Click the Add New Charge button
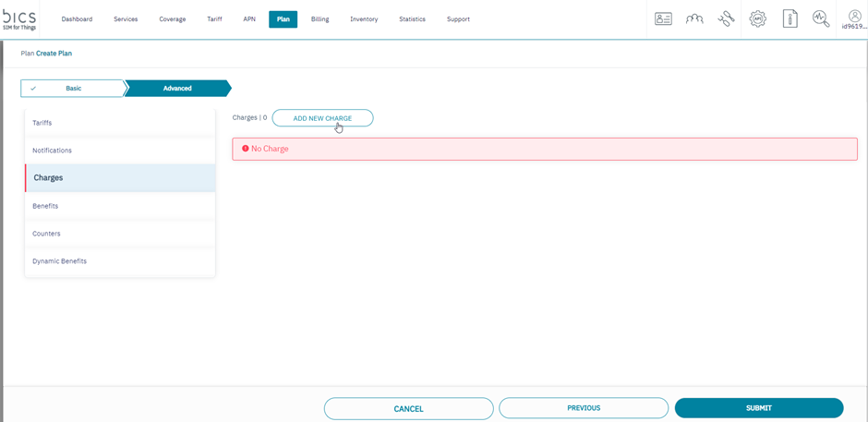 pos(322,118)
